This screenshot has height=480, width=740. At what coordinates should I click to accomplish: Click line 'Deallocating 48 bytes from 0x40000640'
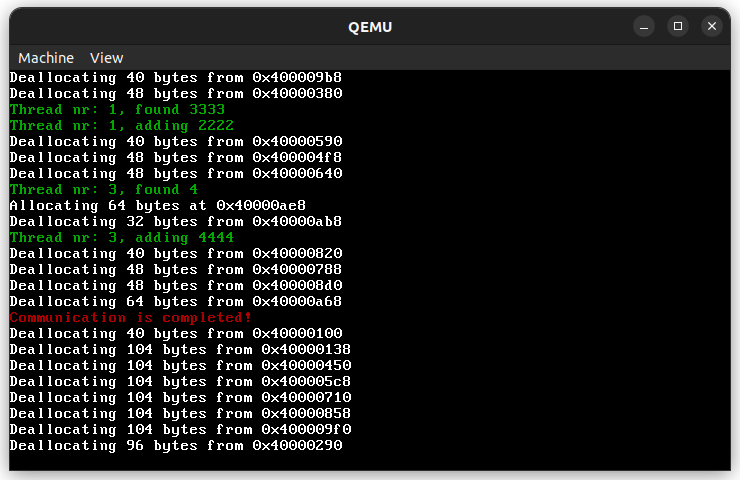(x=176, y=174)
